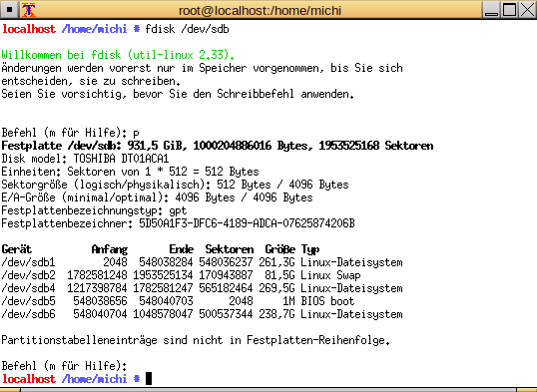The height and width of the screenshot is (392, 537).
Task: Click the /dev/sdb4 device name
Action: 28,288
